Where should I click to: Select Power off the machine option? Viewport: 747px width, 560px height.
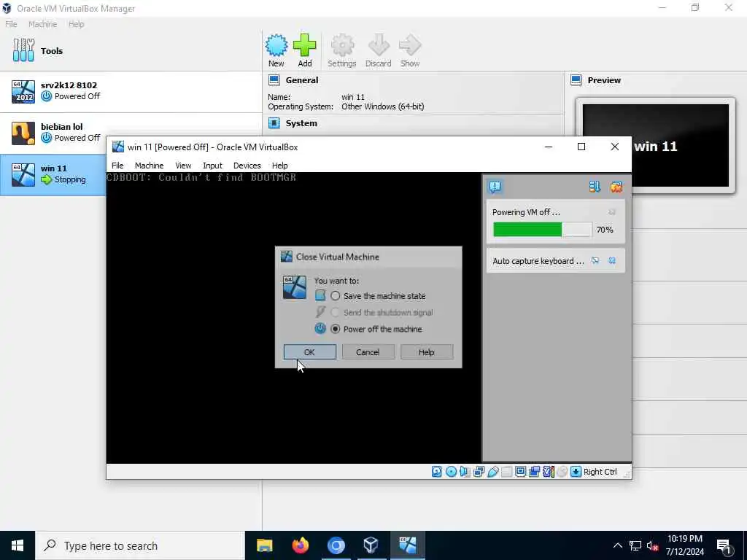point(376,329)
